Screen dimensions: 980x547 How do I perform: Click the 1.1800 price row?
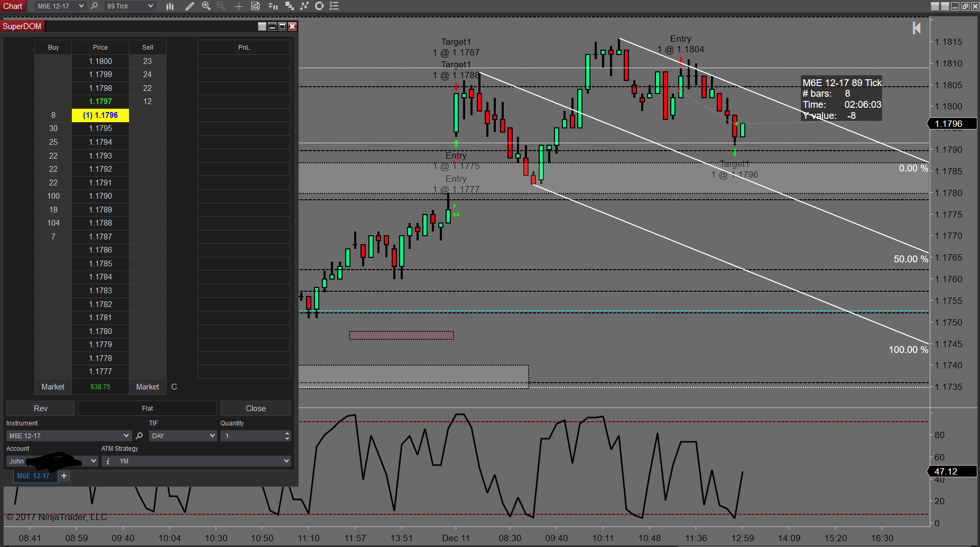point(100,61)
